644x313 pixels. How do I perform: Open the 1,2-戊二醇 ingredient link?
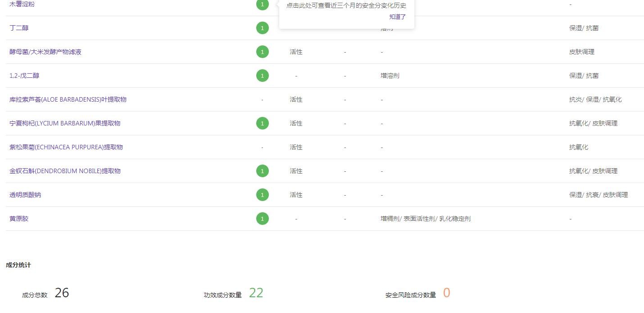tap(24, 76)
